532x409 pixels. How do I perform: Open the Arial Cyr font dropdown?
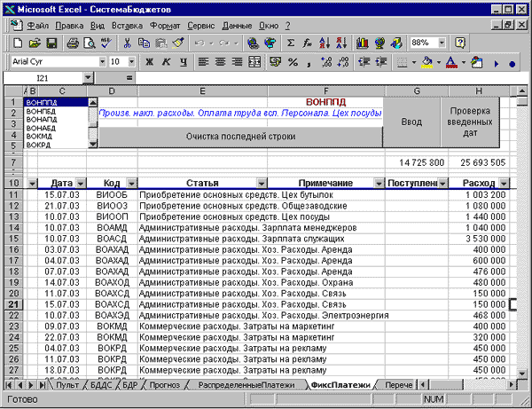[x=102, y=62]
